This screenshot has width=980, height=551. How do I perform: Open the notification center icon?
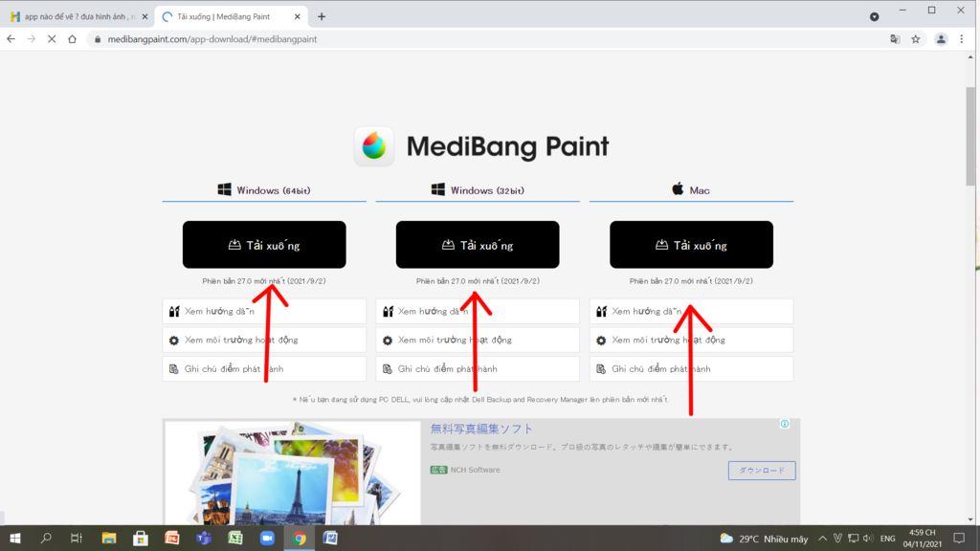[959, 539]
